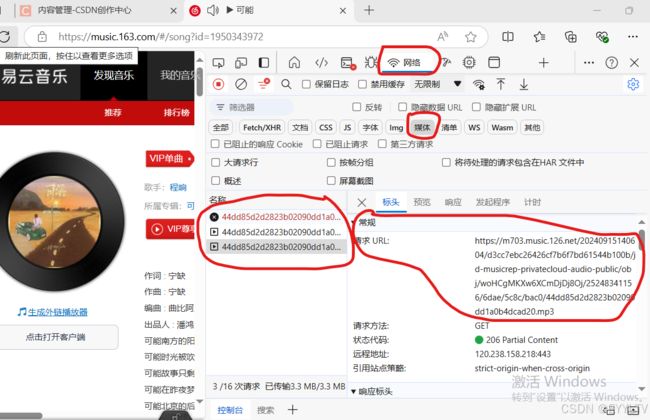Click the album cover disc image

tap(54, 220)
